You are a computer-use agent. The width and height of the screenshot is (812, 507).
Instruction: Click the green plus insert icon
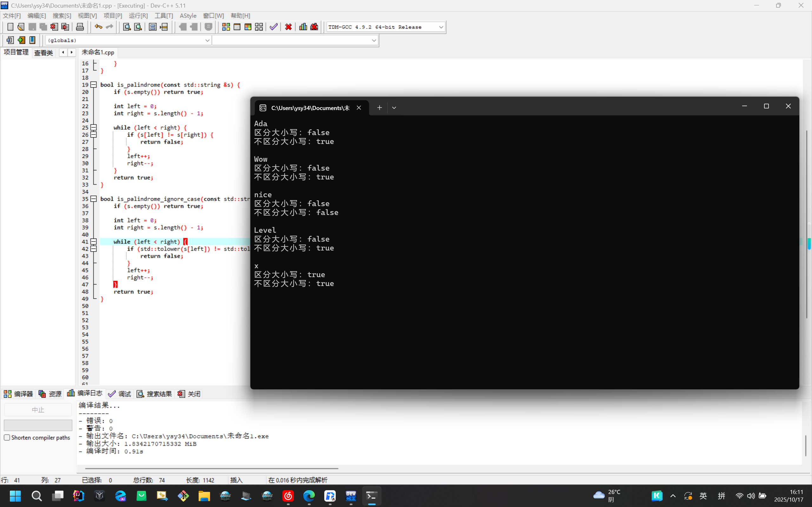[x=21, y=40]
